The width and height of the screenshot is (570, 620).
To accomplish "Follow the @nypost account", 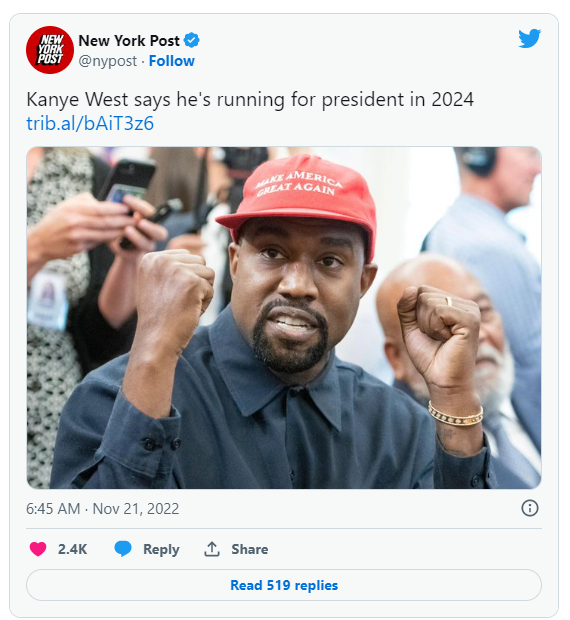I will tap(172, 61).
